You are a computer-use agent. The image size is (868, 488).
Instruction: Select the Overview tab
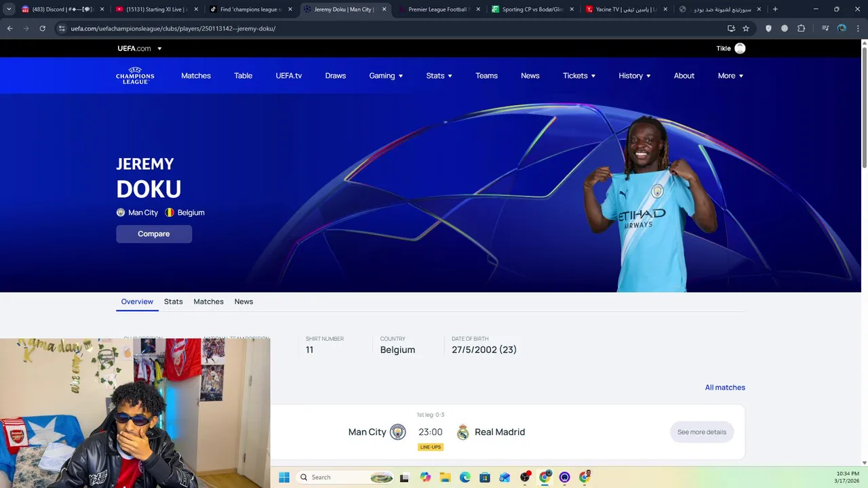click(x=137, y=302)
